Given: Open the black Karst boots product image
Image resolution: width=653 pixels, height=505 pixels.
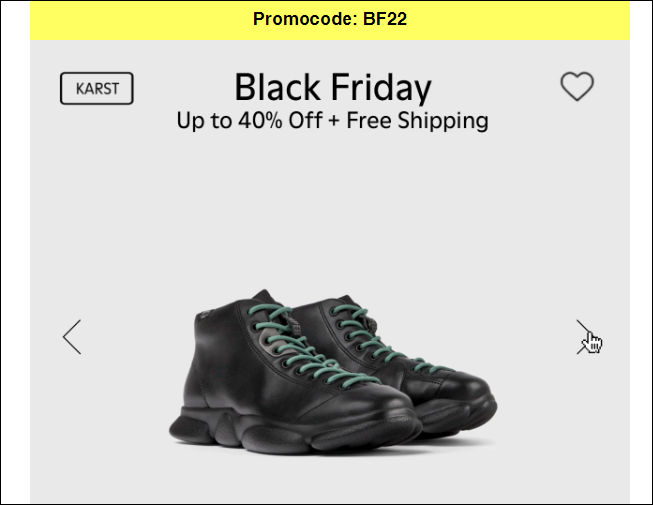Looking at the screenshot, I should tap(333, 371).
